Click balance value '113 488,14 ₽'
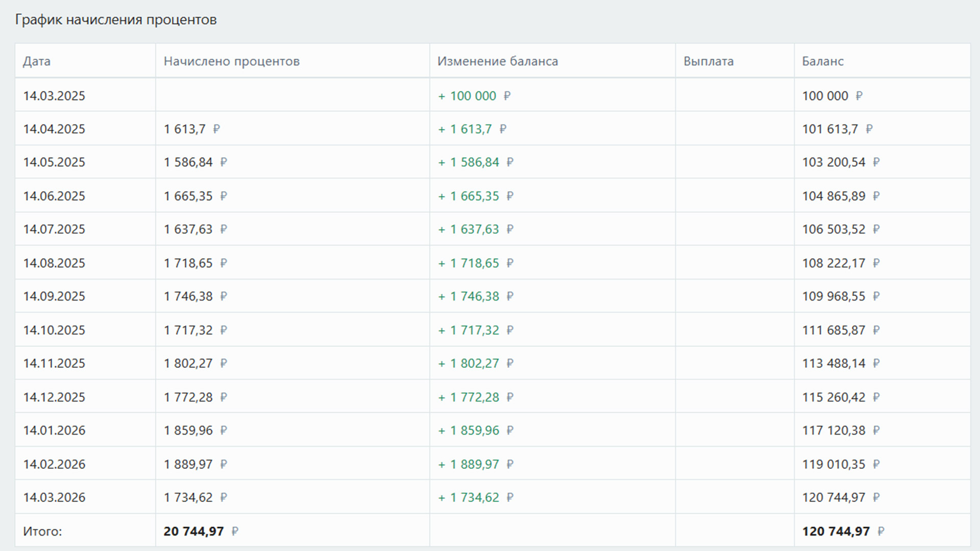980x551 pixels. coord(841,363)
